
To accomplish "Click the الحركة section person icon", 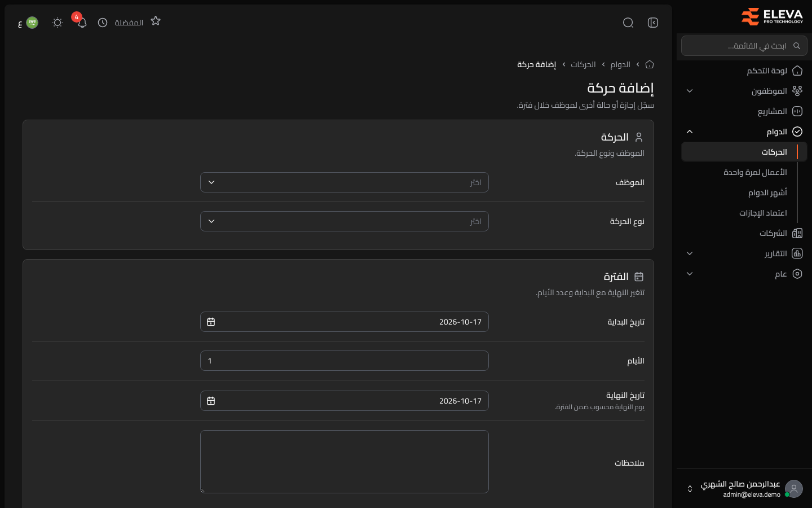I will click(639, 137).
